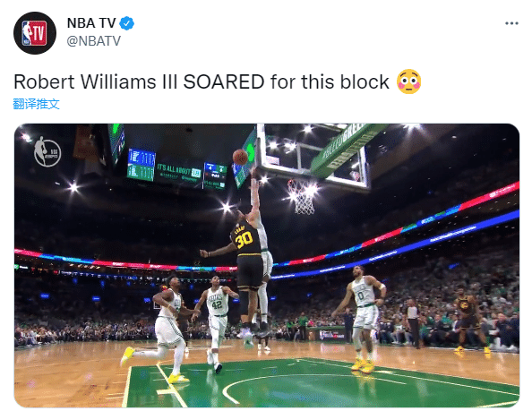Screen dimensions: 532x411
Task: Open the @NBATV handle link
Action: point(94,41)
